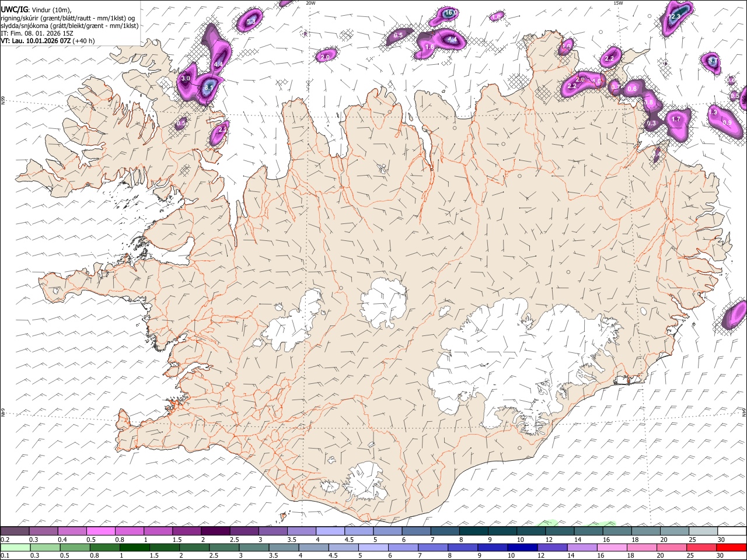Click the 12.3 precipitation value label

(x=674, y=17)
